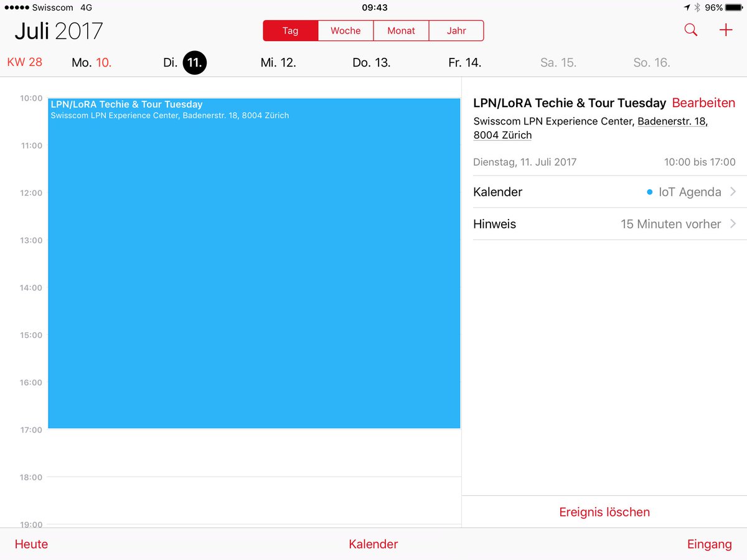This screenshot has width=747, height=560.
Task: Open the Eingang inbox
Action: (x=710, y=544)
